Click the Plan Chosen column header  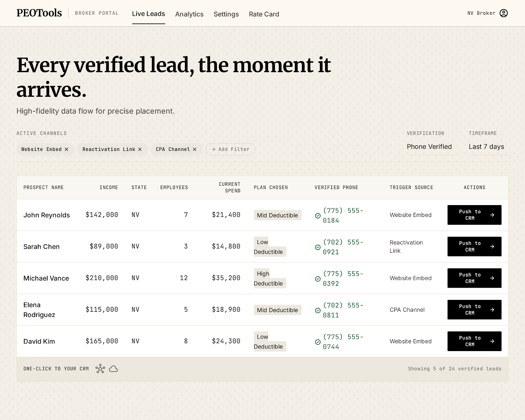coord(271,187)
